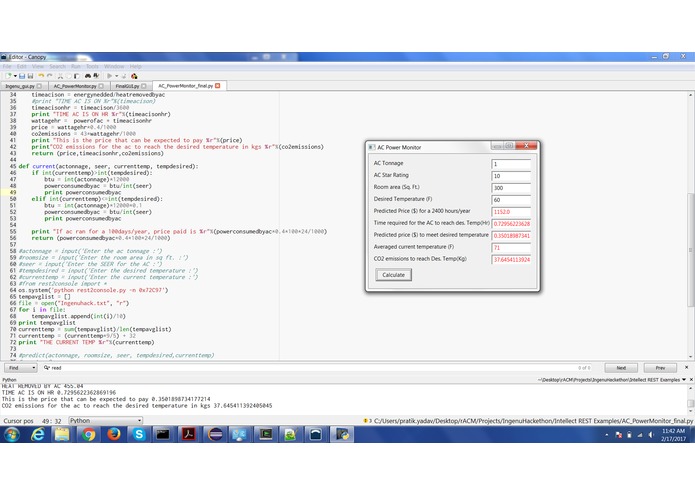Click the New File toolbar icon
This screenshot has width=695, height=494.
click(x=8, y=76)
